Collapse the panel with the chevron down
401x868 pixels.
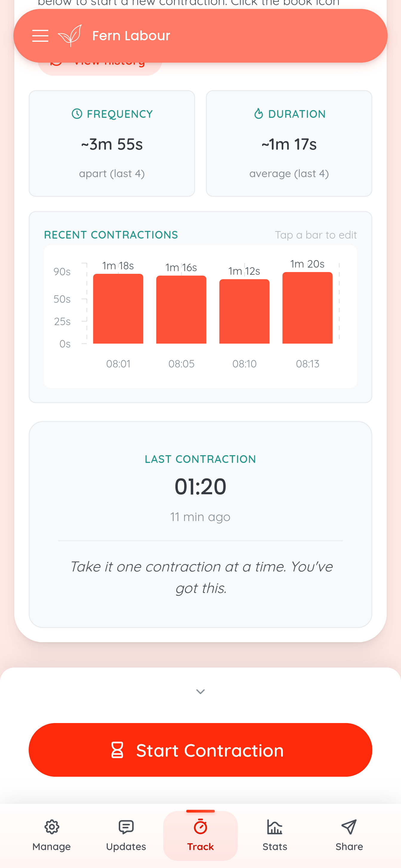[x=200, y=692]
